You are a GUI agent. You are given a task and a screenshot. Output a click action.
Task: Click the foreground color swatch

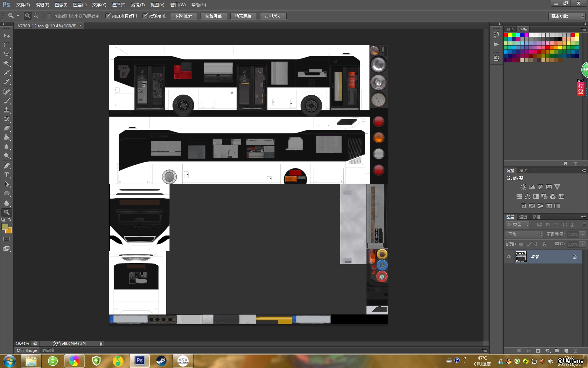click(x=5, y=227)
